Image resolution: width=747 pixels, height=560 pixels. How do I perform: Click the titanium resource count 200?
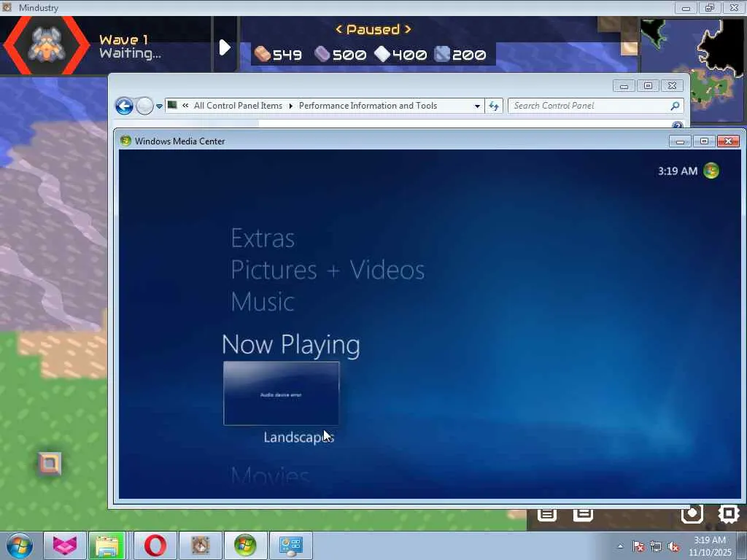[461, 55]
